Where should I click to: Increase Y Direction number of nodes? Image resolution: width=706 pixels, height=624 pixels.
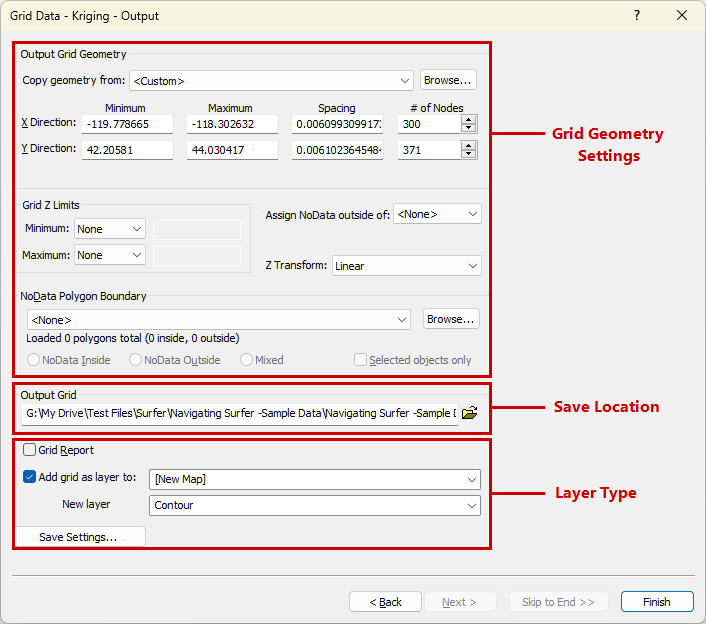(469, 146)
